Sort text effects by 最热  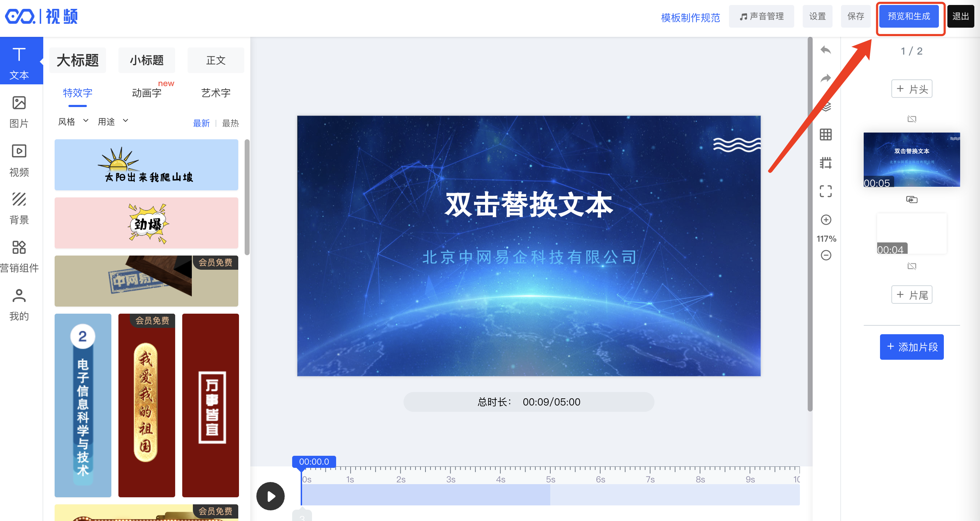[x=230, y=123]
